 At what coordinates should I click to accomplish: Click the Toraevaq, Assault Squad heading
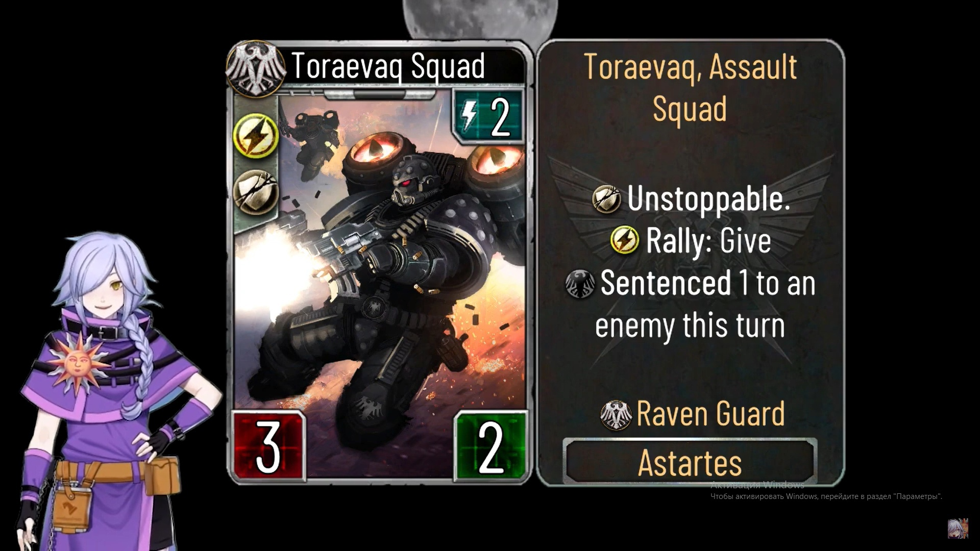point(690,88)
